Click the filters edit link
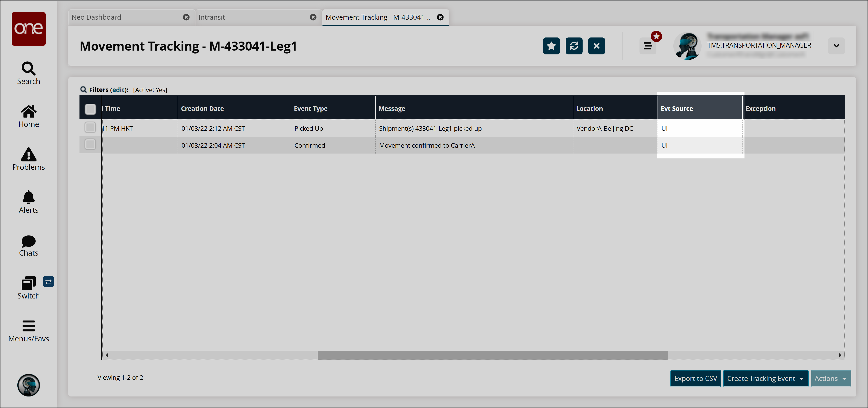Image resolution: width=868 pixels, height=408 pixels. click(119, 90)
